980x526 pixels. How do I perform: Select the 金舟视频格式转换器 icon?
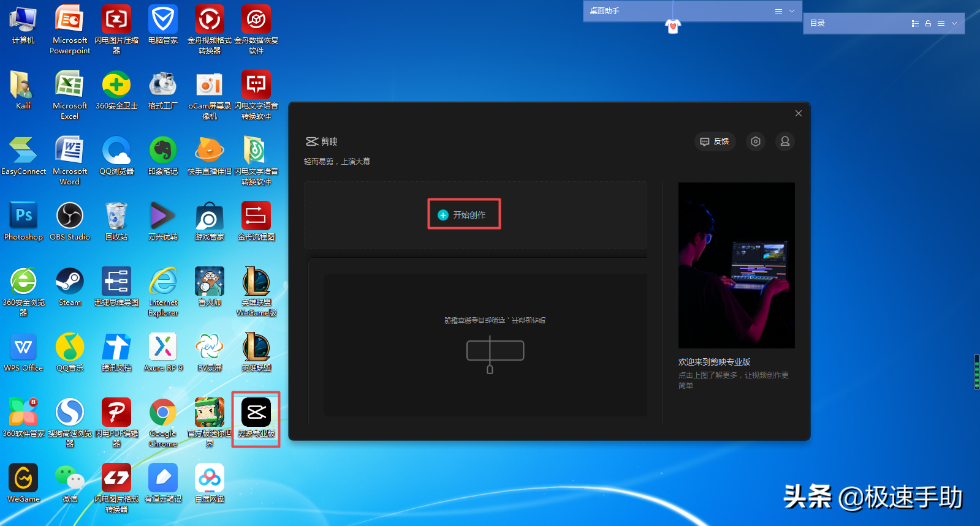point(210,29)
